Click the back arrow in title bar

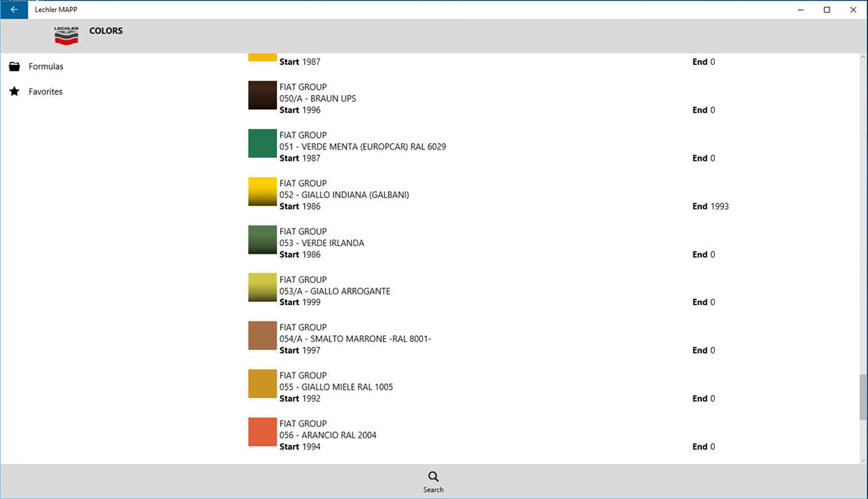[14, 9]
